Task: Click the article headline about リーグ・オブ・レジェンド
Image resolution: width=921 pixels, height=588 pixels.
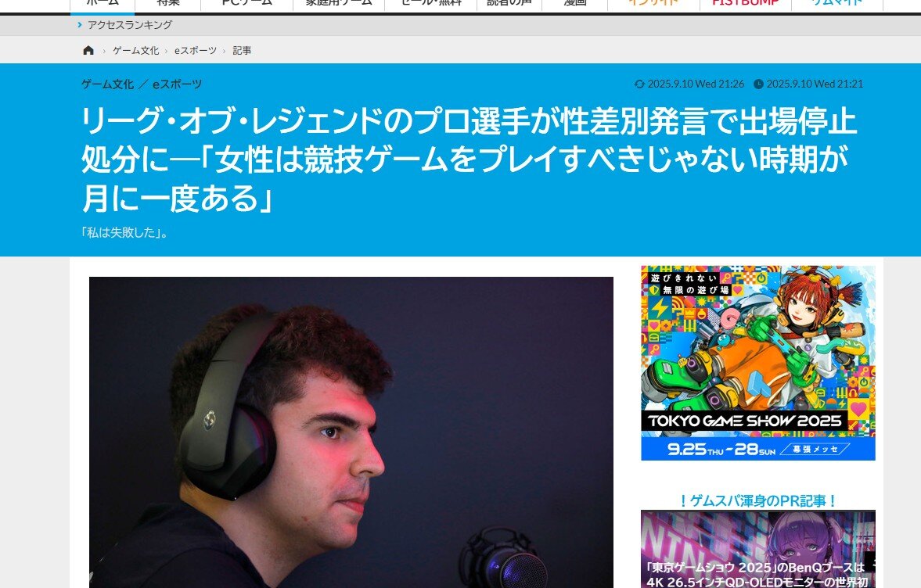Action: tap(469, 159)
